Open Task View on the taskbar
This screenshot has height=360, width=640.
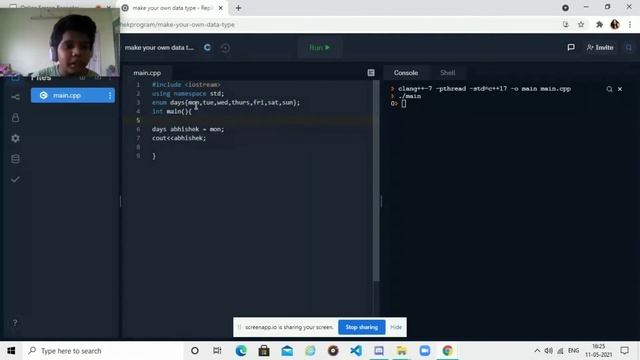(217, 351)
